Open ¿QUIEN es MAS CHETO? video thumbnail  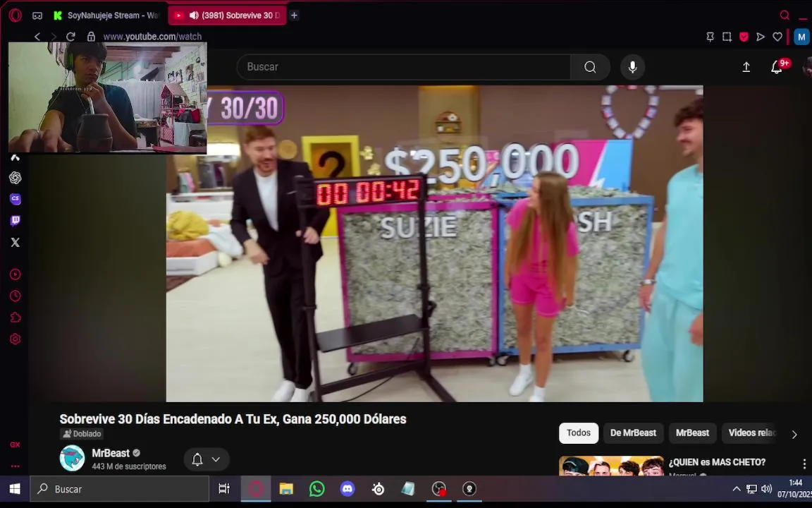tap(611, 466)
